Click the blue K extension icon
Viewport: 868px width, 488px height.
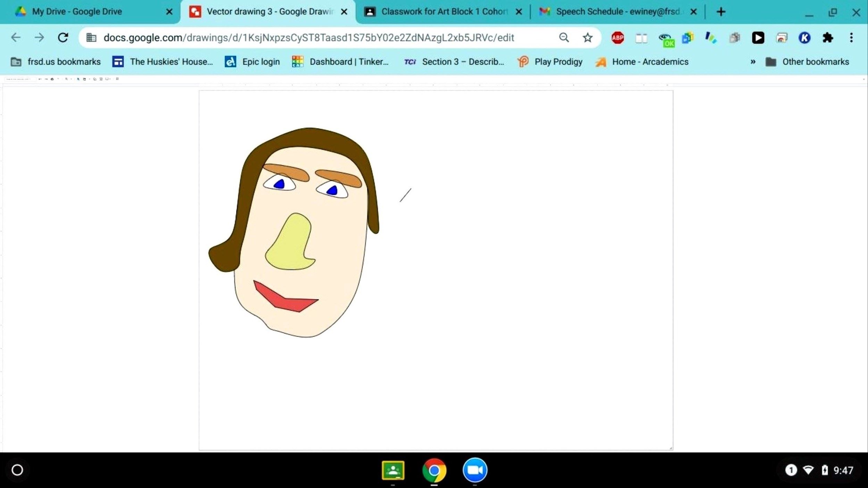804,38
